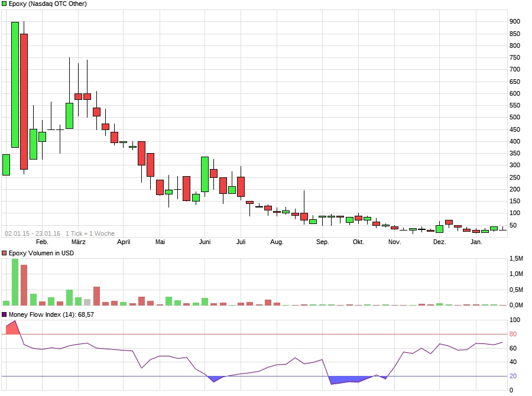The image size is (532, 396).
Task: Click the April month label
Action: [x=124, y=242]
